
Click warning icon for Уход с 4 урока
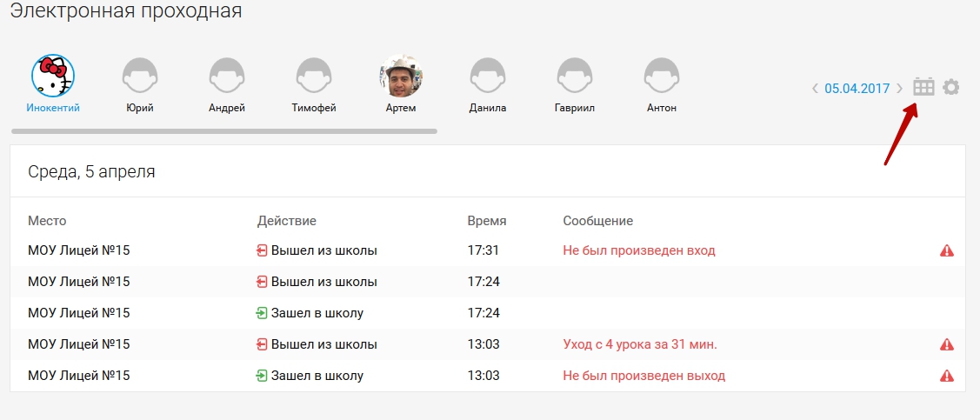click(x=947, y=344)
